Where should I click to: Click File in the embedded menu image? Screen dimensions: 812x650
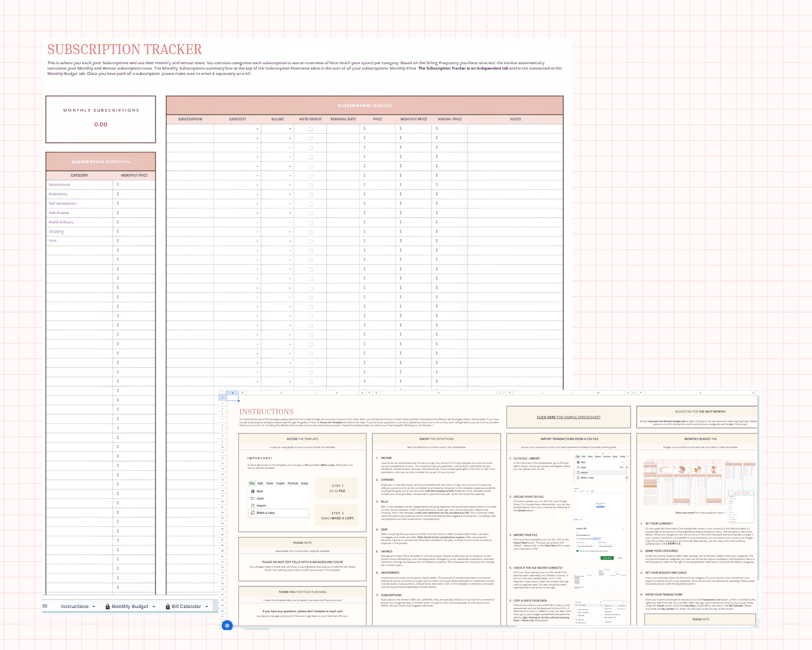click(x=252, y=483)
